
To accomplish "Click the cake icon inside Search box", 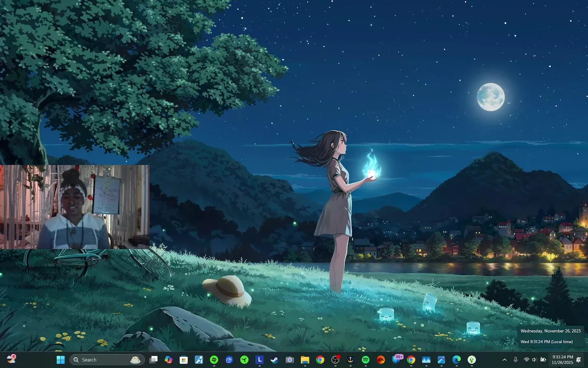I will click(x=135, y=360).
